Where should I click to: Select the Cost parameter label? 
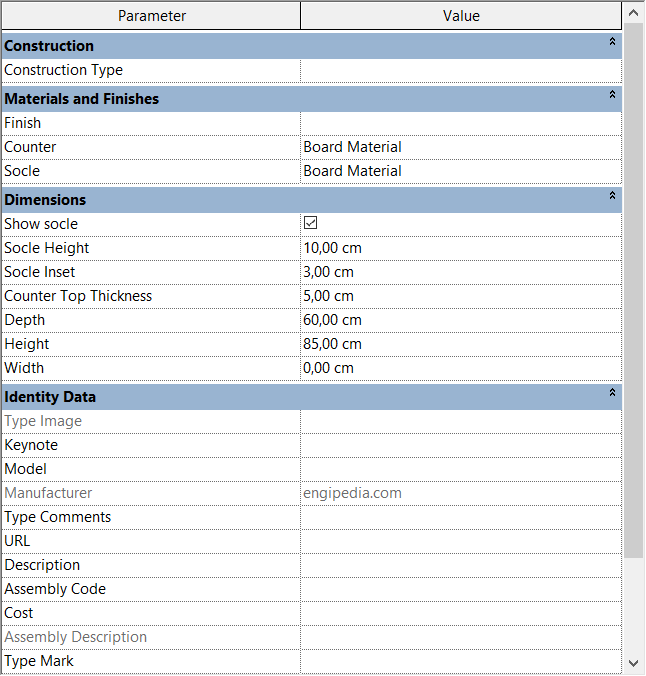tap(19, 613)
